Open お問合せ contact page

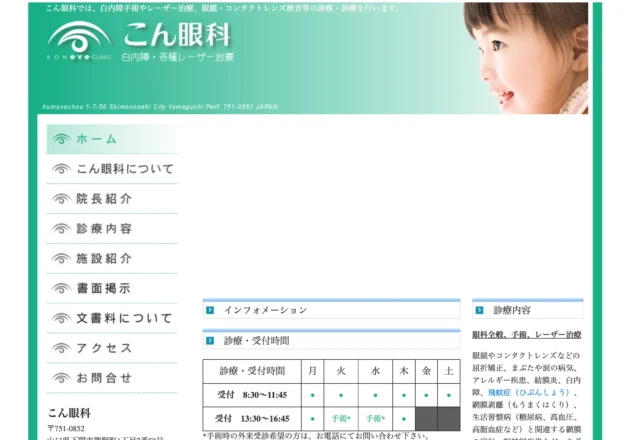pos(112,378)
